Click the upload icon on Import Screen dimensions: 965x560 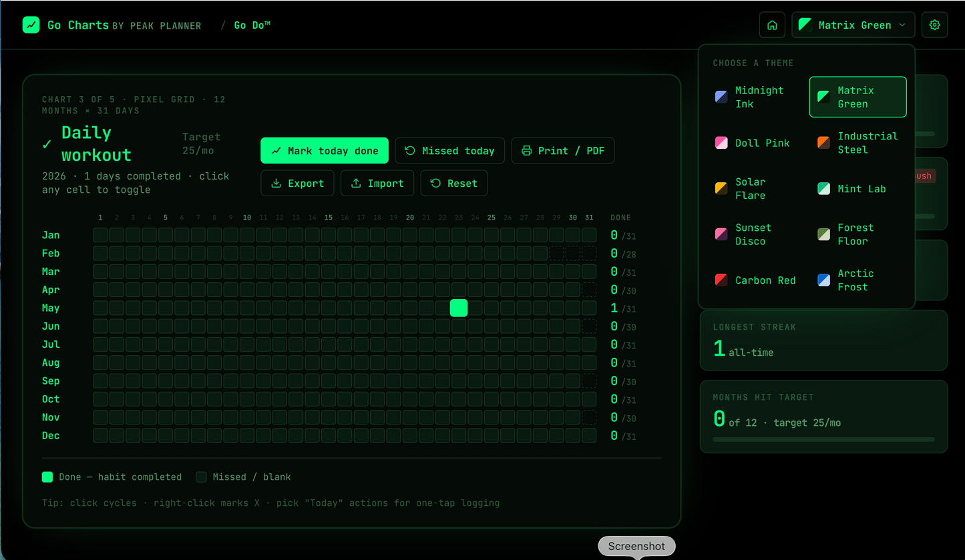[x=356, y=184]
